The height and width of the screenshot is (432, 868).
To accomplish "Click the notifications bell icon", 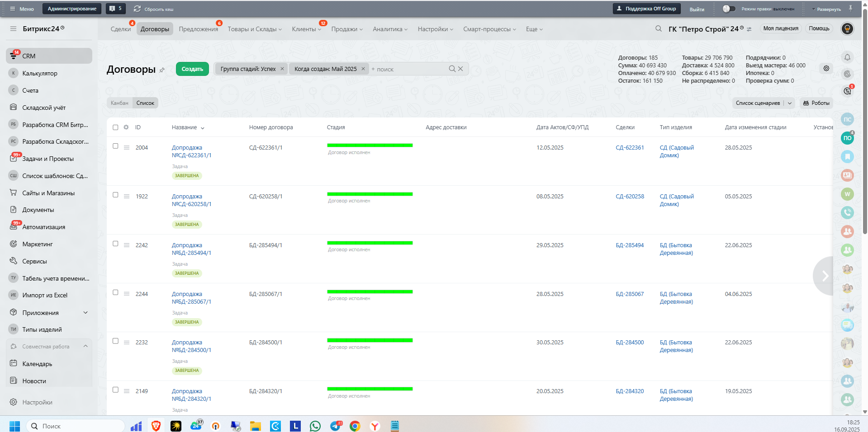I will [847, 57].
